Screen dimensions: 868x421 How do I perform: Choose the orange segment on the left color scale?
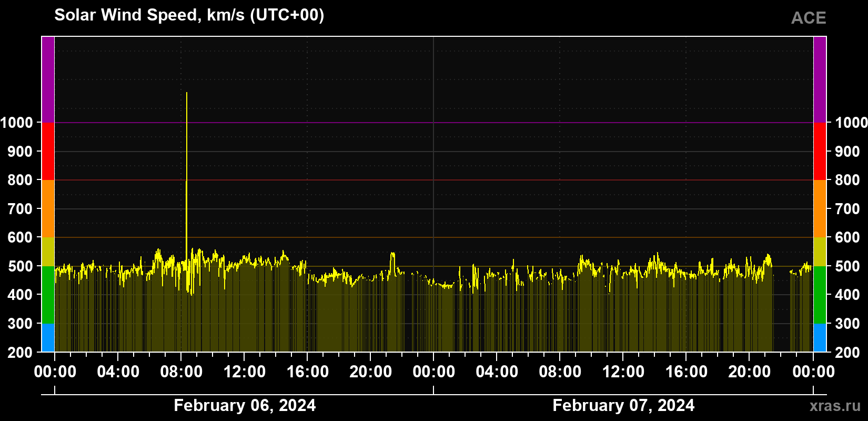[48, 209]
